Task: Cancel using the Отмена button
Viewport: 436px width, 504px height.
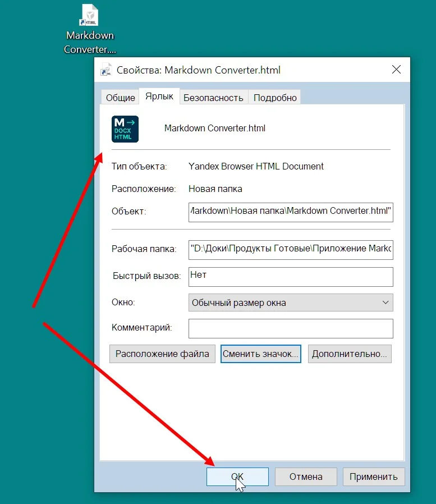Action: (x=306, y=476)
